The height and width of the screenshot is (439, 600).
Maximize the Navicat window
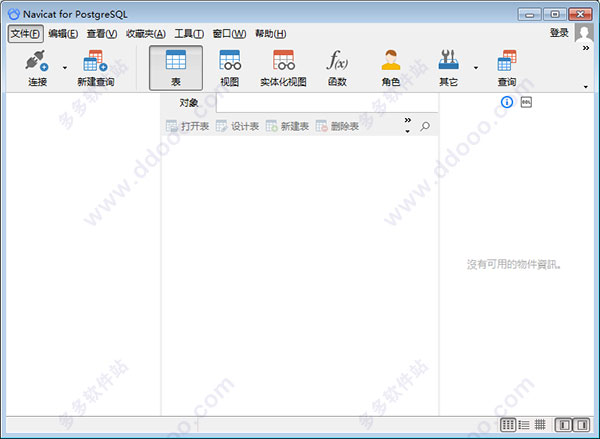(554, 14)
